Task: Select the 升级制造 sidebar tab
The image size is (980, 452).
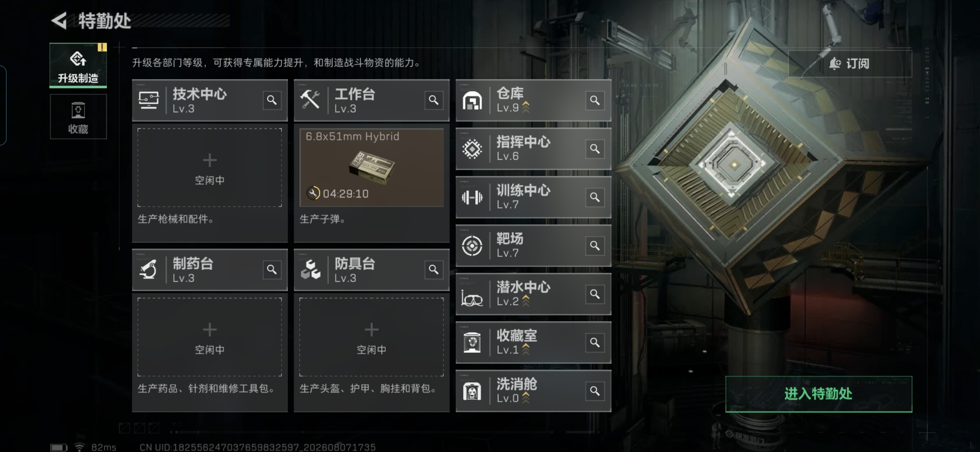Action: [78, 65]
